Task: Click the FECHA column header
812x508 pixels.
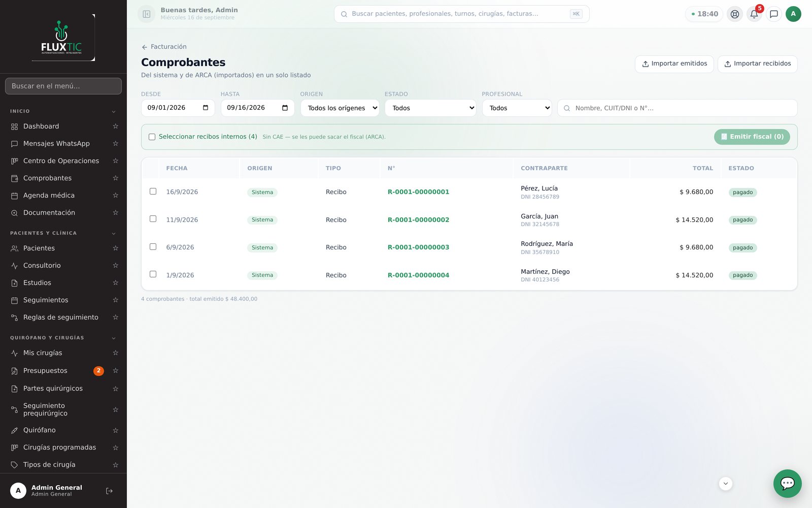Action: coord(177,168)
